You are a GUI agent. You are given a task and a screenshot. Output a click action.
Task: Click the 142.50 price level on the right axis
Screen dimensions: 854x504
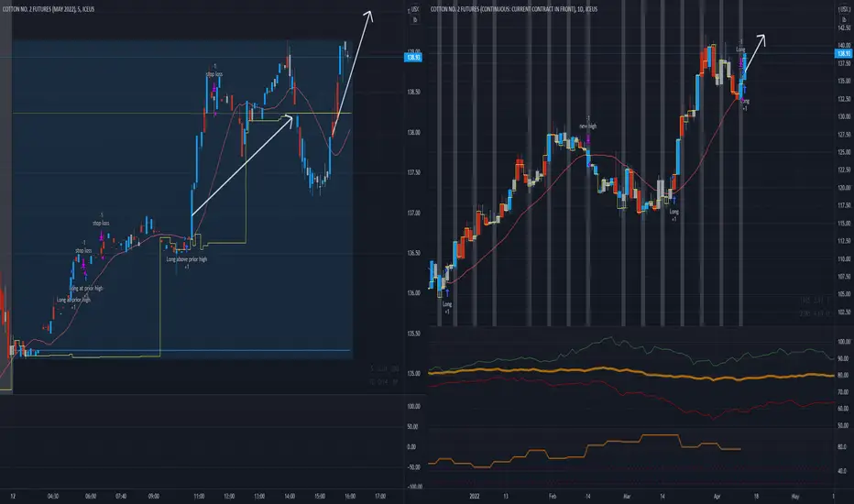tap(844, 27)
